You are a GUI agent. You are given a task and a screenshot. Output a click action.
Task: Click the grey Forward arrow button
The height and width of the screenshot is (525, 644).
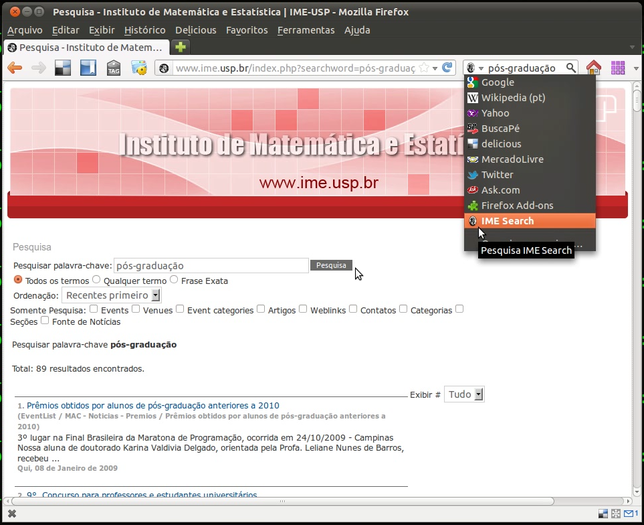point(39,68)
